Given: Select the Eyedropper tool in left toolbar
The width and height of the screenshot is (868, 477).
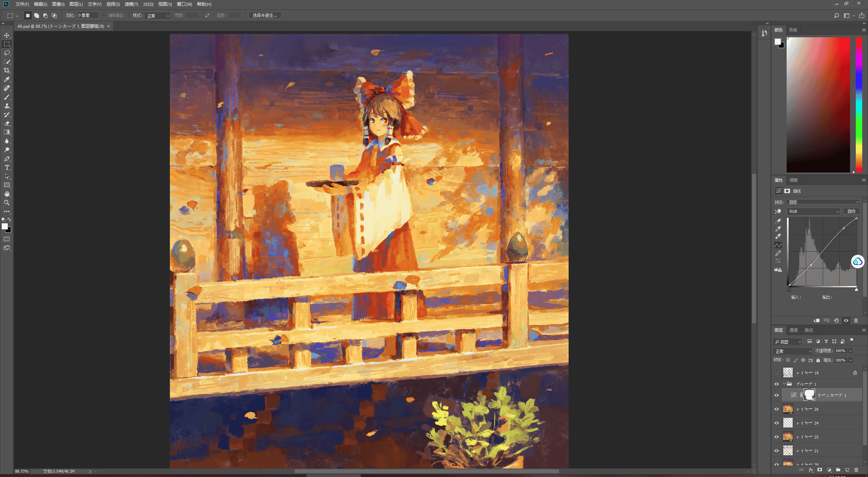Looking at the screenshot, I should pos(7,79).
